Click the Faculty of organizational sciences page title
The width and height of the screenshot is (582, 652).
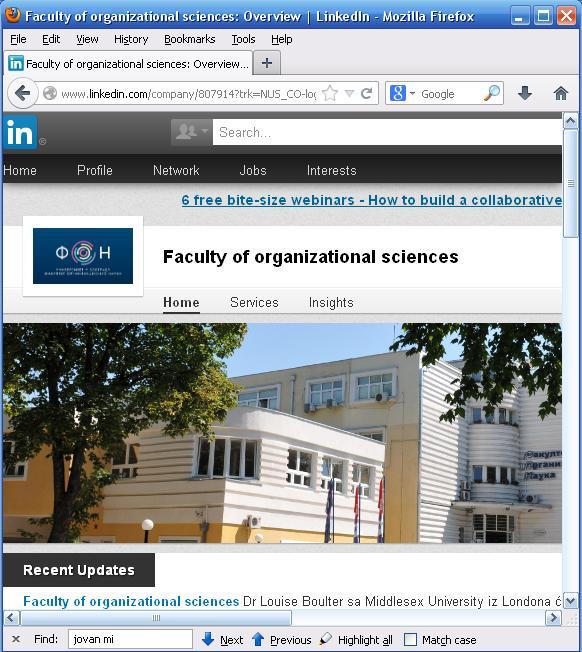311,257
